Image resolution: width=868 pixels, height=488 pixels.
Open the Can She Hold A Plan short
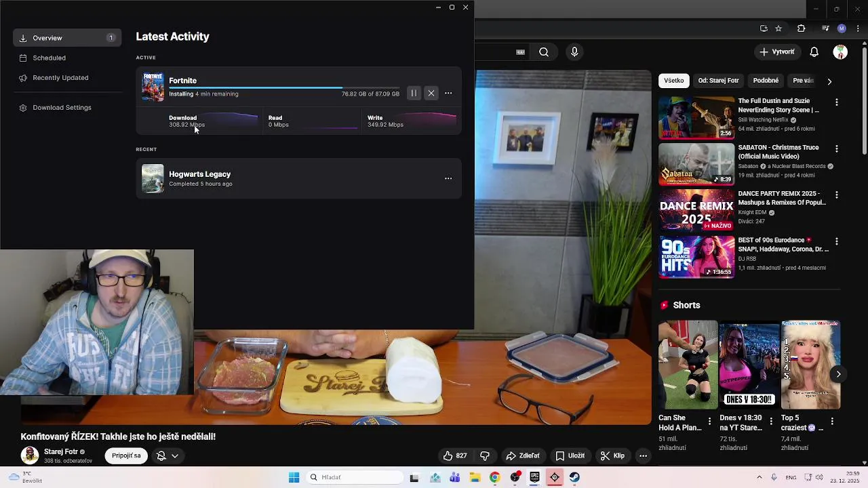(x=688, y=365)
